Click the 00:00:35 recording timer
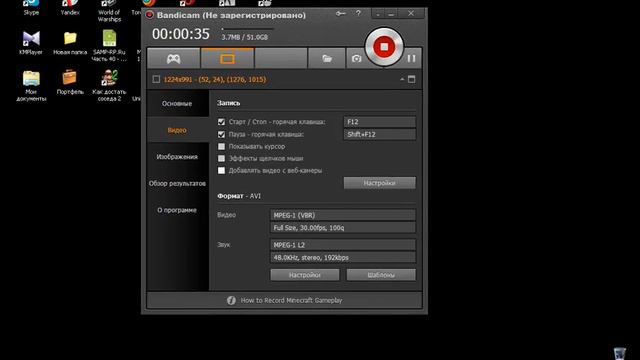This screenshot has width=640, height=360. pos(181,34)
